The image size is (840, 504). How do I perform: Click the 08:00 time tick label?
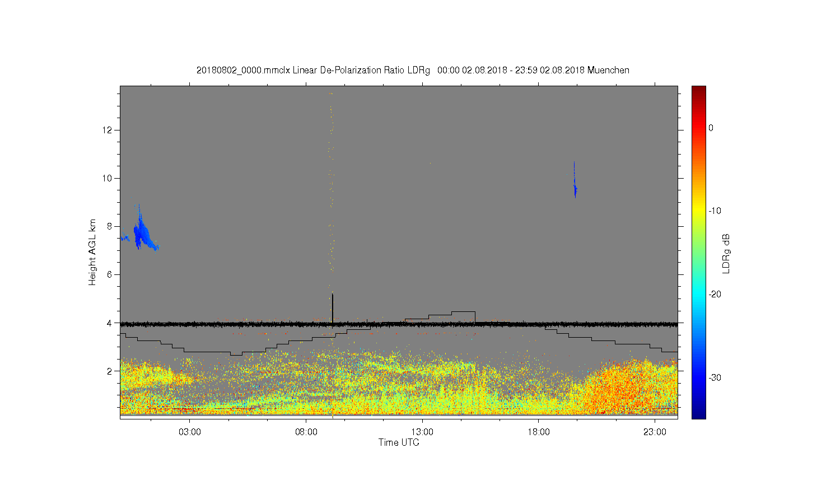click(x=306, y=432)
